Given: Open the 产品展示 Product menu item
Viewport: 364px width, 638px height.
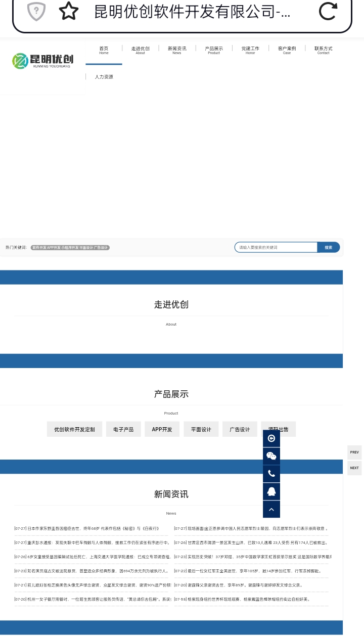Looking at the screenshot, I should (213, 50).
